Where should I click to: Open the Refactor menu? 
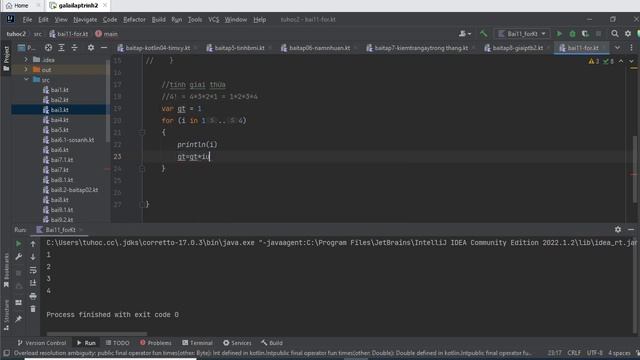(134, 19)
